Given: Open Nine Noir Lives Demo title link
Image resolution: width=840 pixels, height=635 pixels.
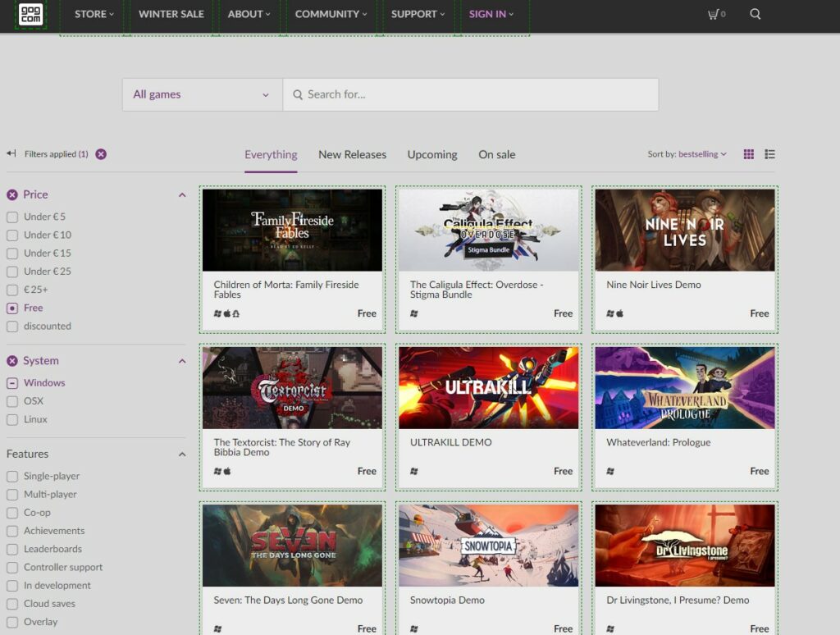Looking at the screenshot, I should pos(654,285).
